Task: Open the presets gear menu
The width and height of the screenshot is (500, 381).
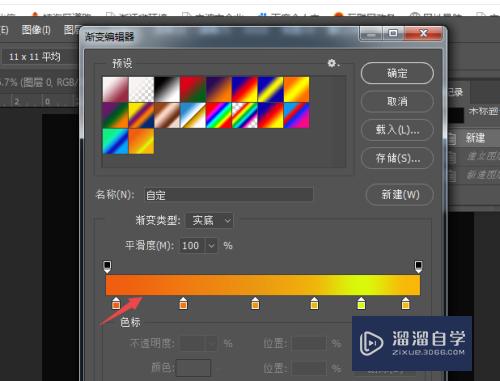Action: point(332,63)
